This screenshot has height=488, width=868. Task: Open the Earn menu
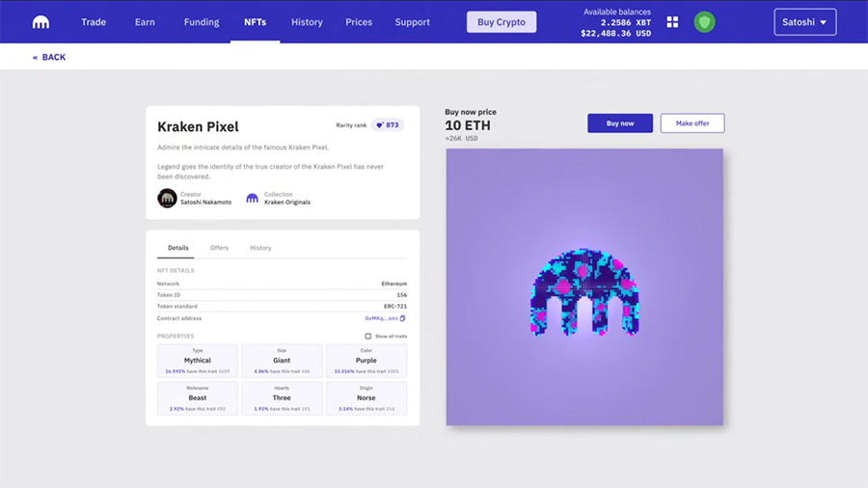click(145, 22)
